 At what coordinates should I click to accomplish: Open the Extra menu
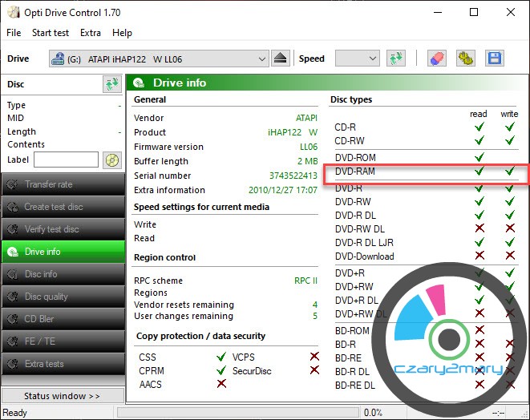click(x=91, y=33)
